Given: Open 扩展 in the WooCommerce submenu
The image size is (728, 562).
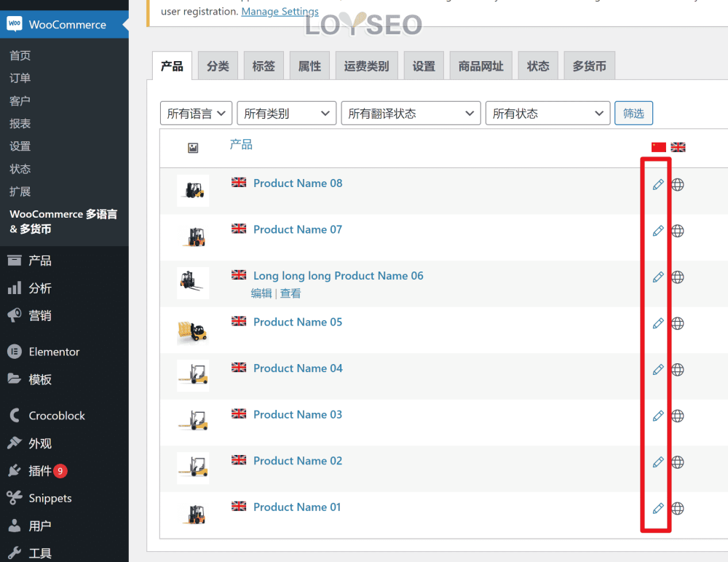Looking at the screenshot, I should pyautogui.click(x=20, y=191).
